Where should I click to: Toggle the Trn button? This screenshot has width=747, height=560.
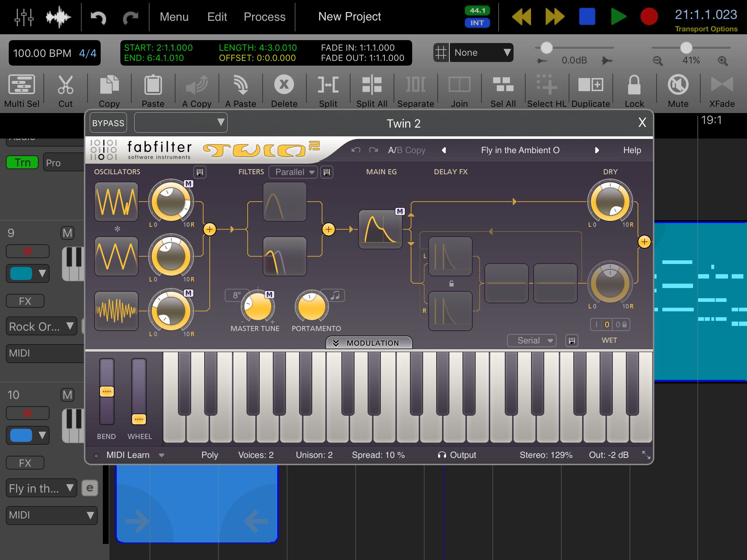[x=23, y=162]
